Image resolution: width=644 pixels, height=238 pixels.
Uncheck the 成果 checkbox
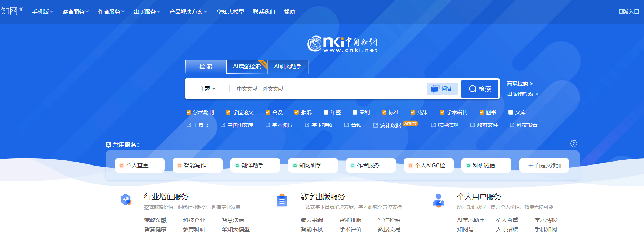(413, 112)
